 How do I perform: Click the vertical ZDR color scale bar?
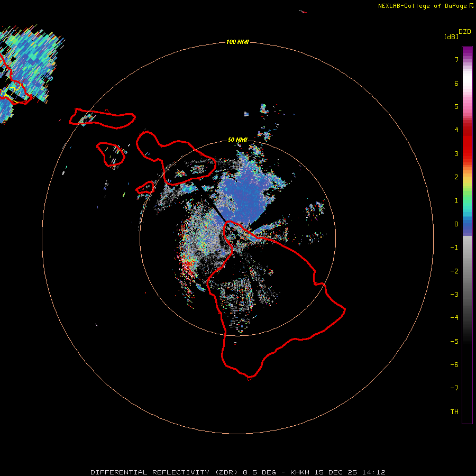click(467, 235)
